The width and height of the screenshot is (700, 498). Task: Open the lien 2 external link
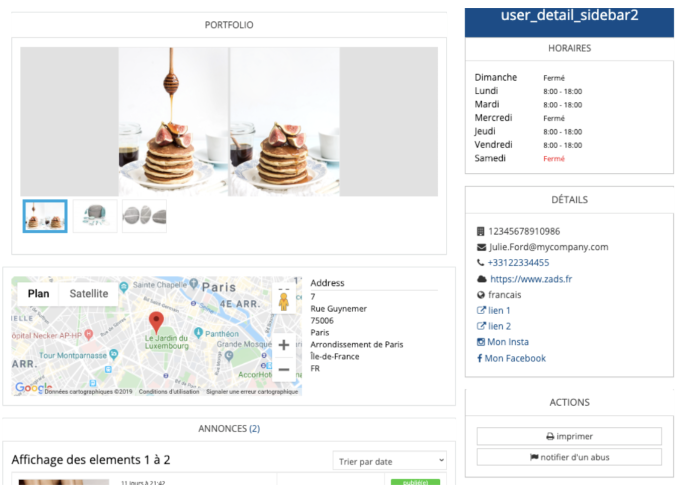[x=499, y=326]
